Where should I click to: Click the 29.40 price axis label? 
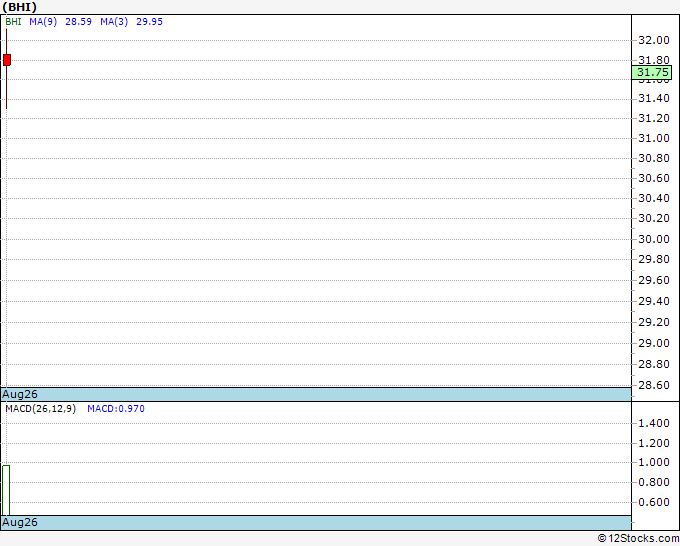(x=654, y=301)
